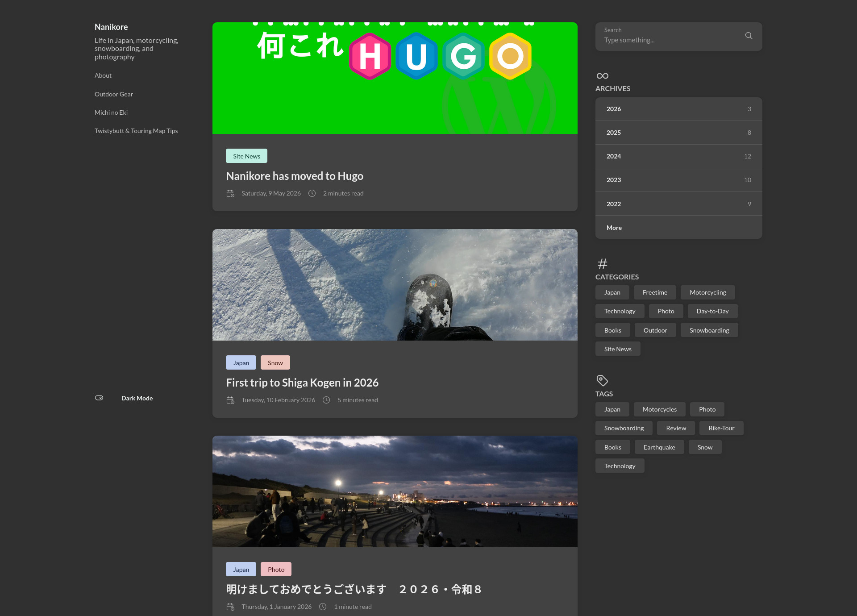Open the 2025 archive
Viewport: 857px width, 616px height.
click(x=678, y=133)
